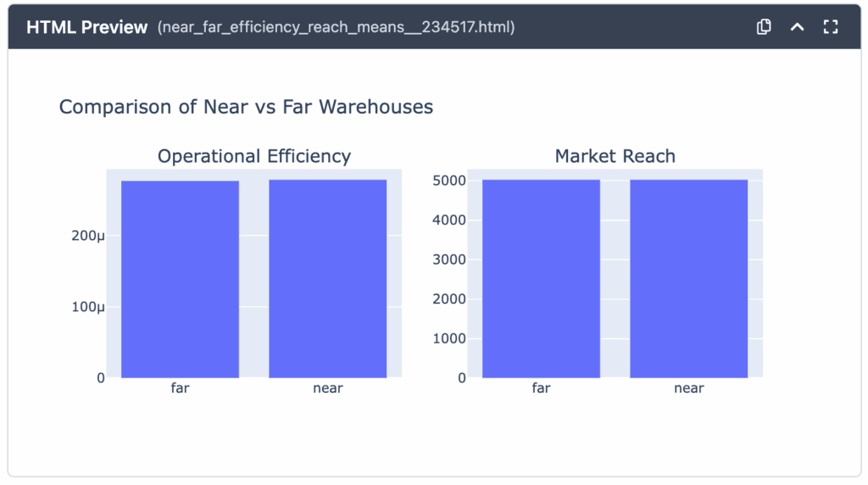Click the near bar in Market Reach chart

[688, 278]
